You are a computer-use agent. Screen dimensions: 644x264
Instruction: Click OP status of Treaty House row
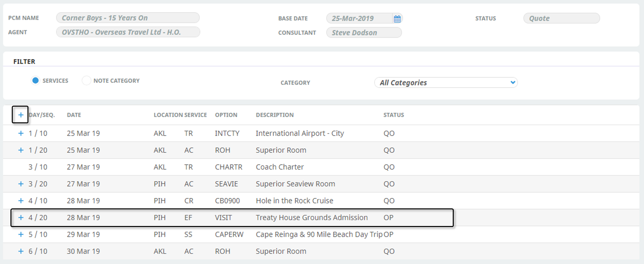(388, 218)
